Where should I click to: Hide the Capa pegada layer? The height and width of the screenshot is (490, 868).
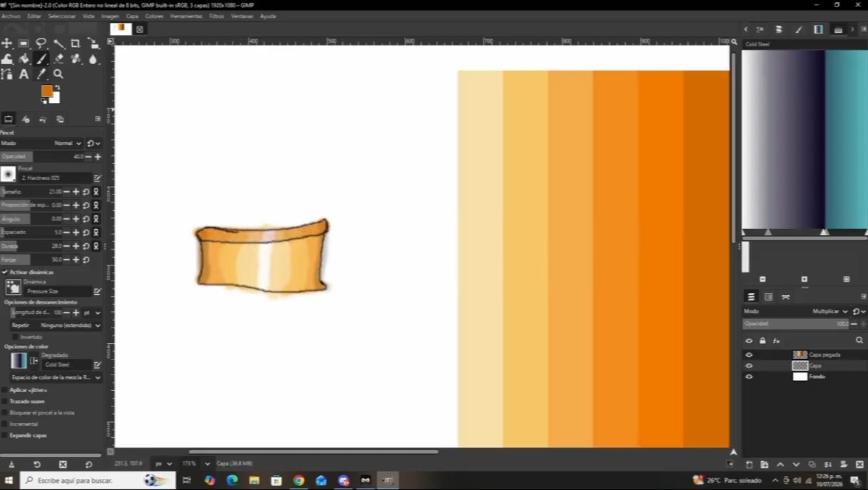[x=749, y=355]
